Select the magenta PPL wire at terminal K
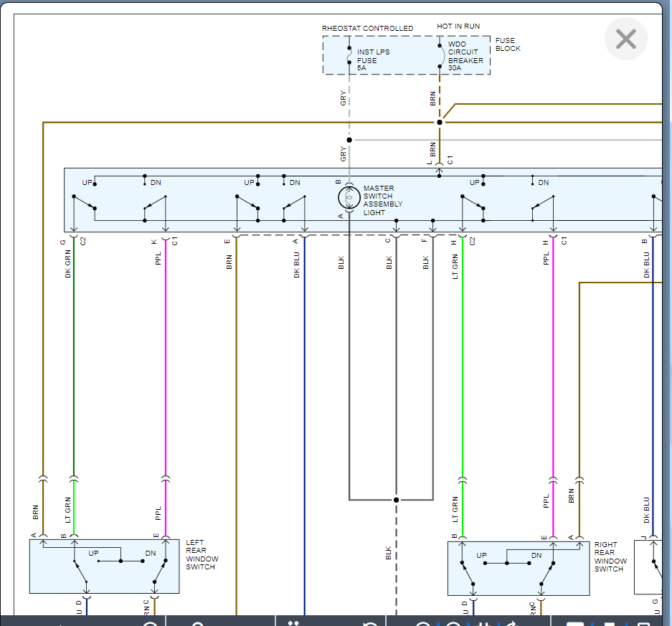The height and width of the screenshot is (626, 672). [166, 359]
